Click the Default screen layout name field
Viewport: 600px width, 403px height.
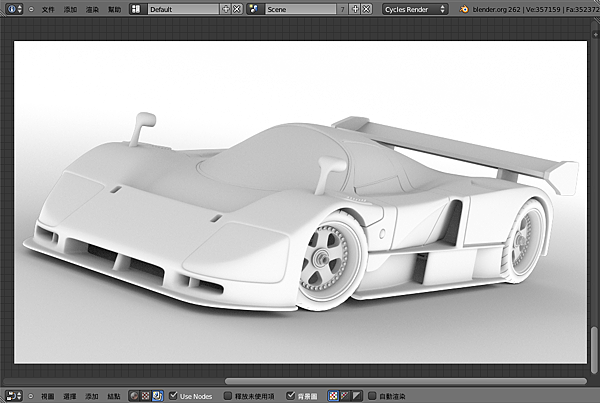[183, 9]
